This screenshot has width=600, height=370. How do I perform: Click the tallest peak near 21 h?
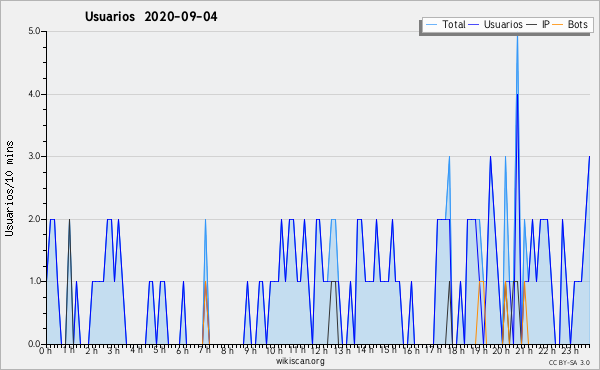[517, 36]
